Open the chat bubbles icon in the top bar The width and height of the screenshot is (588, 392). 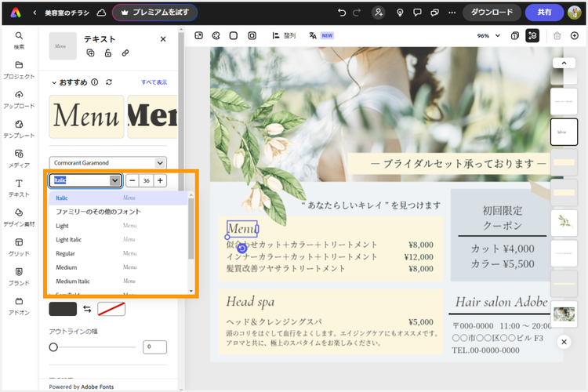click(434, 13)
